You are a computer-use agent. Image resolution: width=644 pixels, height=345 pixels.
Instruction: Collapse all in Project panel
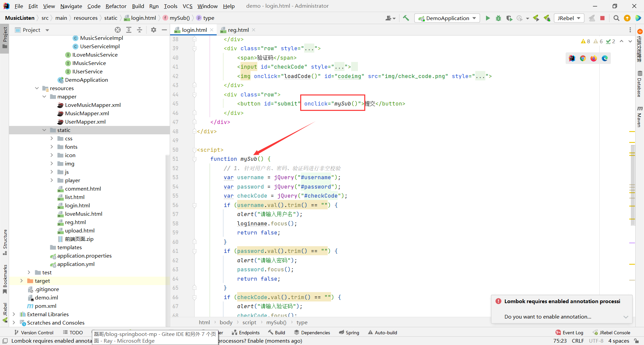[140, 30]
